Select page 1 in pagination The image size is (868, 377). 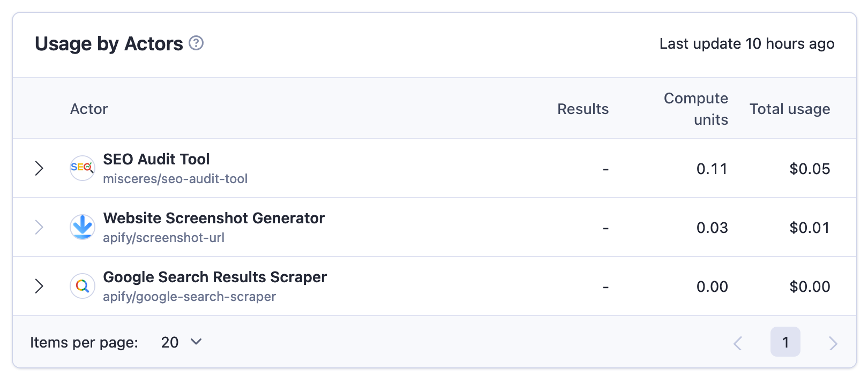tap(785, 342)
